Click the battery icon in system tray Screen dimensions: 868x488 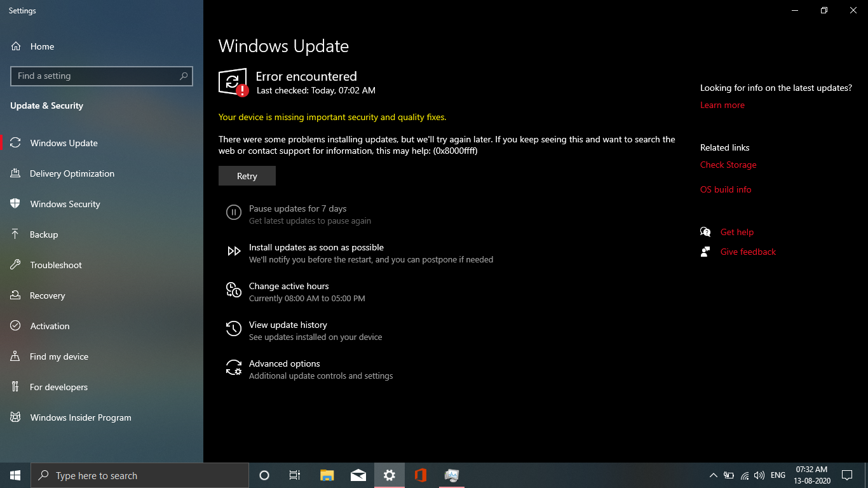click(x=729, y=475)
